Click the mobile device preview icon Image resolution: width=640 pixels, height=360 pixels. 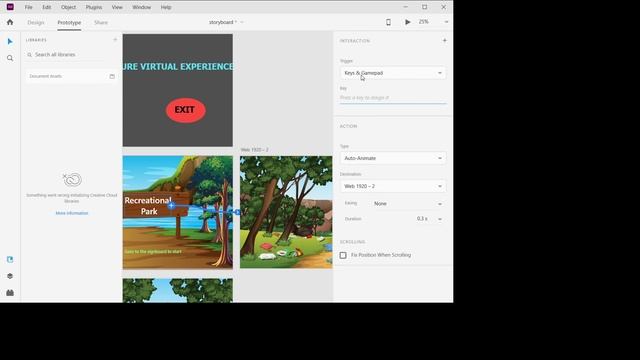point(388,22)
